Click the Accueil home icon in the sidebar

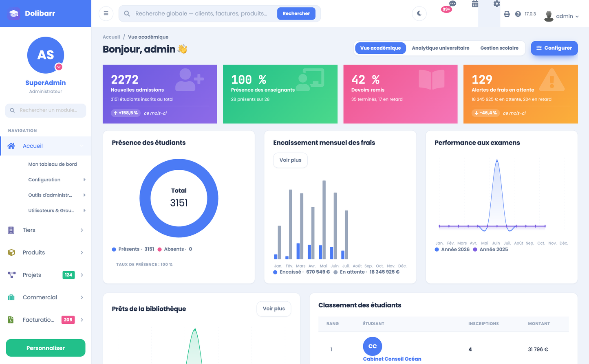pyautogui.click(x=11, y=146)
